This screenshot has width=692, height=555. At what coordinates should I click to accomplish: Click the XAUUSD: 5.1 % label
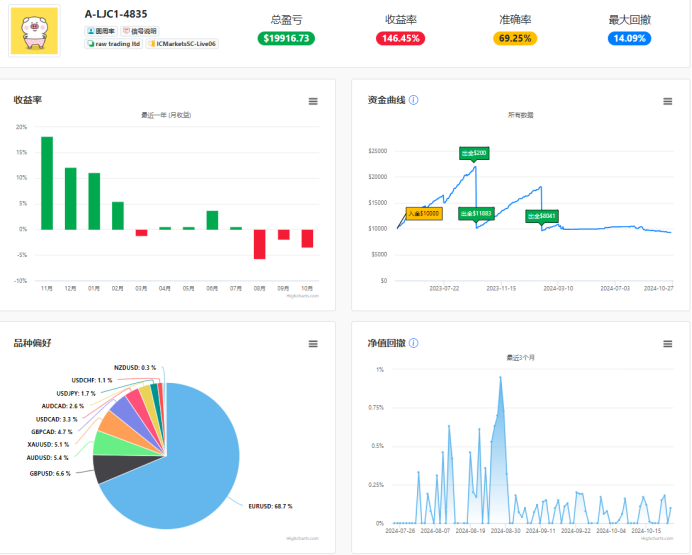click(48, 444)
